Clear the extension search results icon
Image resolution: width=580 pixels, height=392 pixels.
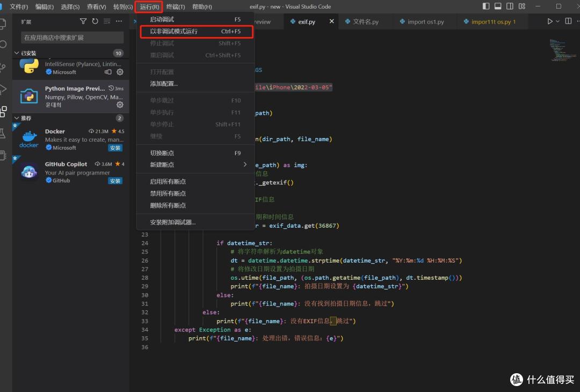(x=107, y=21)
